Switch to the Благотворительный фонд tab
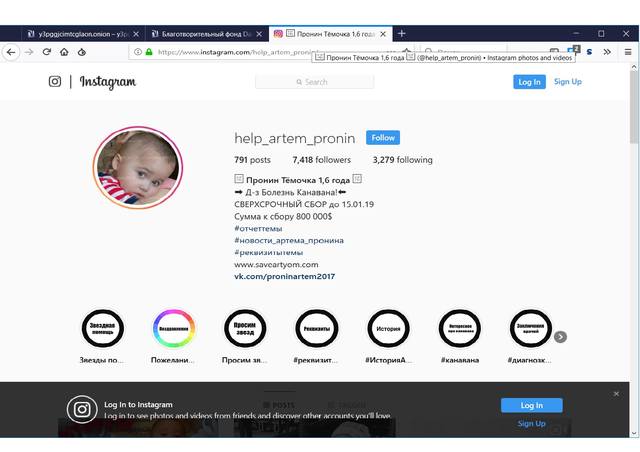640x452 pixels. pos(207,34)
